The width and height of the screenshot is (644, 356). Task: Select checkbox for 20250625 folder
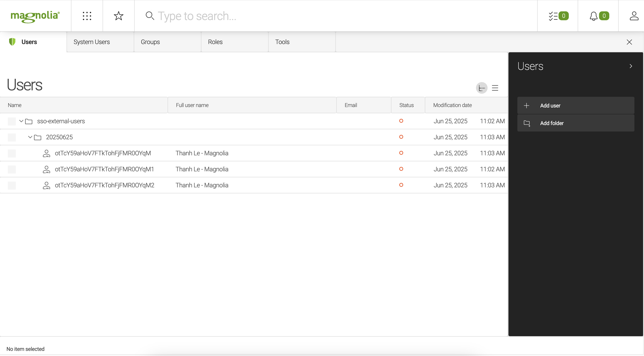coord(12,137)
